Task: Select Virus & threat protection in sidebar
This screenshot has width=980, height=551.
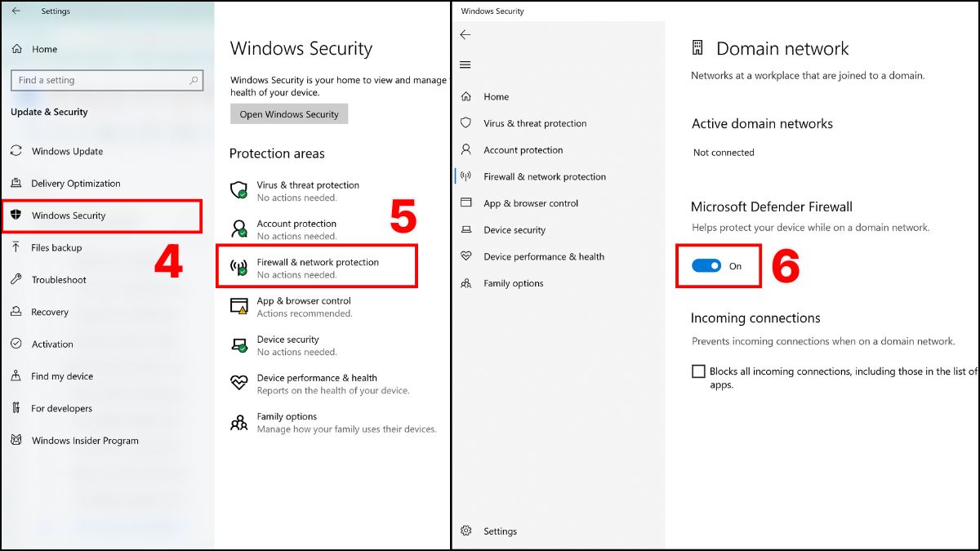Action: tap(535, 123)
